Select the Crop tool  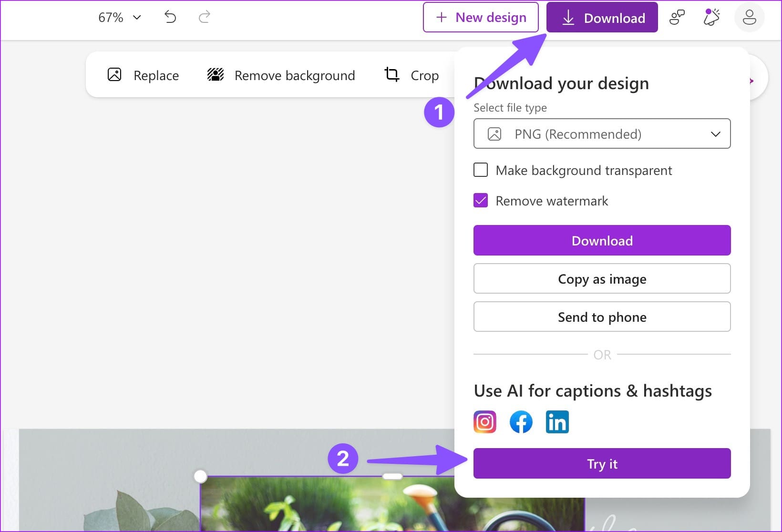(x=412, y=75)
